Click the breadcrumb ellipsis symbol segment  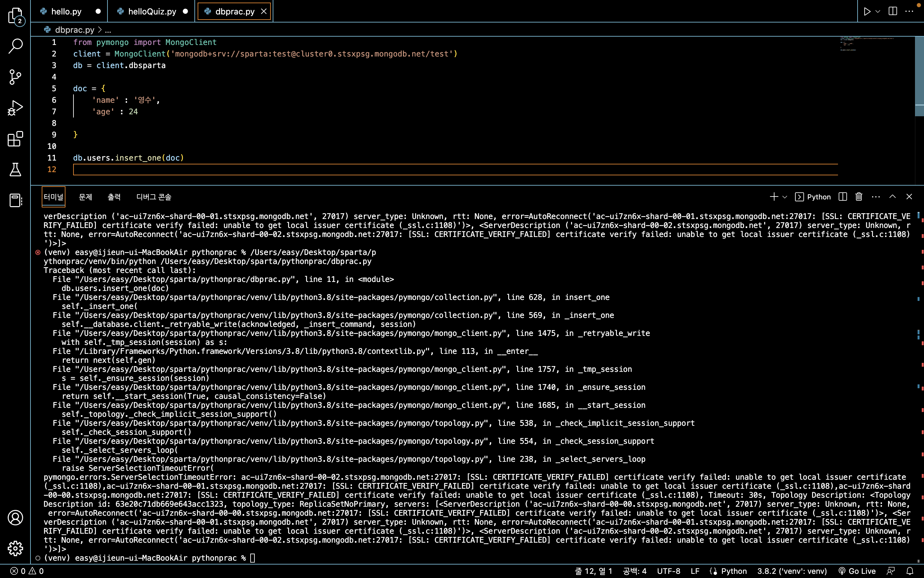108,30
